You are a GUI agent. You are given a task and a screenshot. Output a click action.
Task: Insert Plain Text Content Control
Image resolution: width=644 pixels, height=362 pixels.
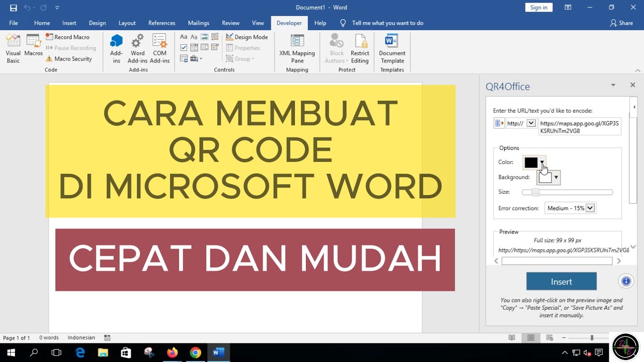tap(194, 37)
